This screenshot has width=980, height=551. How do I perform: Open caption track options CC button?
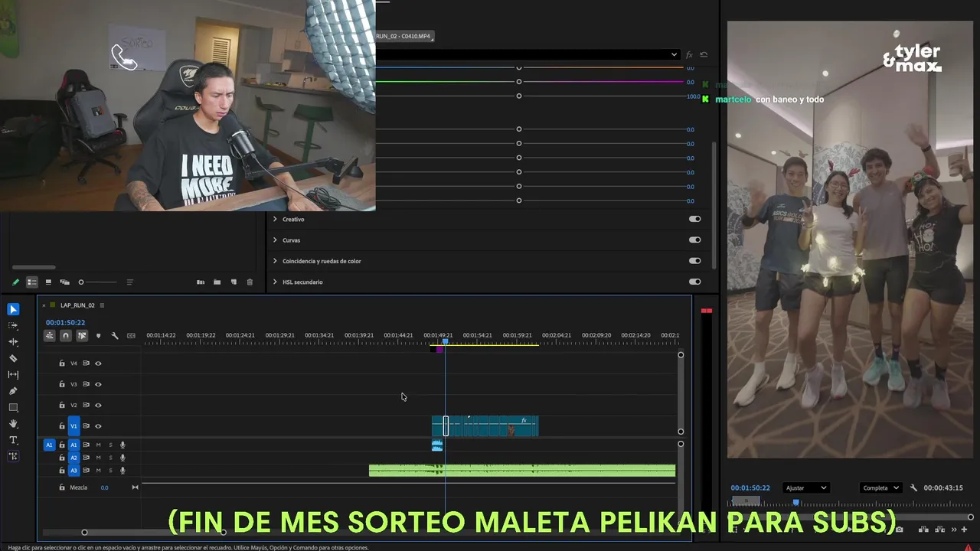(x=131, y=335)
